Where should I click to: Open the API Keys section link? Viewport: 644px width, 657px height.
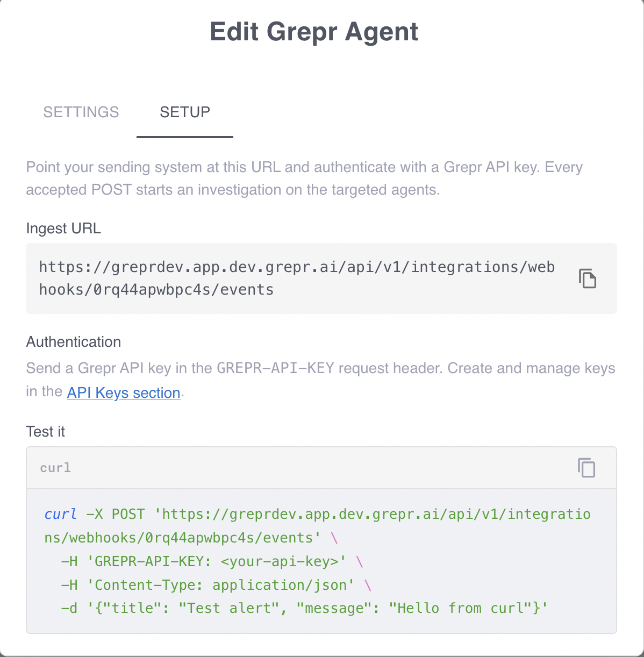coord(124,392)
